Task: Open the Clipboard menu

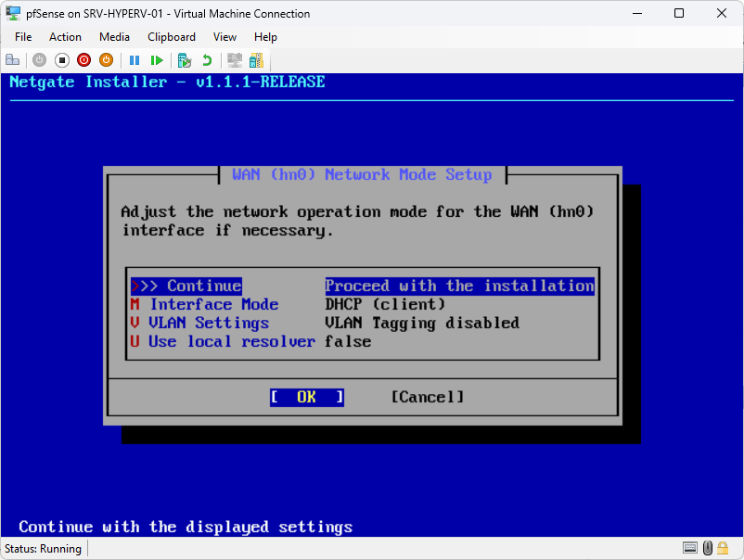Action: coord(171,37)
